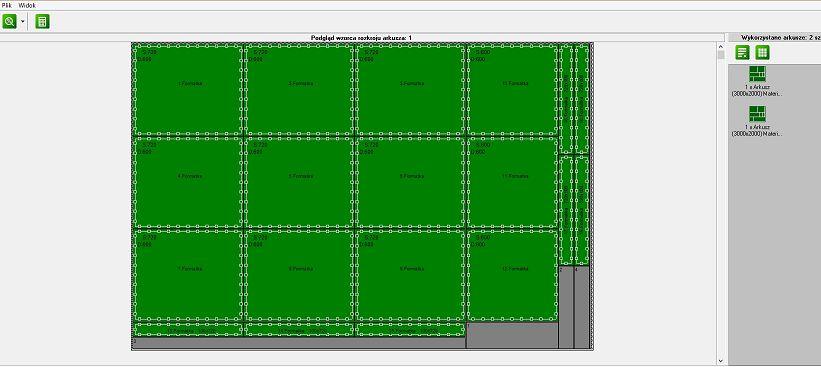The image size is (821, 367).
Task: Expand the dropdown arrow beside the zoom icon
Action: click(x=23, y=22)
